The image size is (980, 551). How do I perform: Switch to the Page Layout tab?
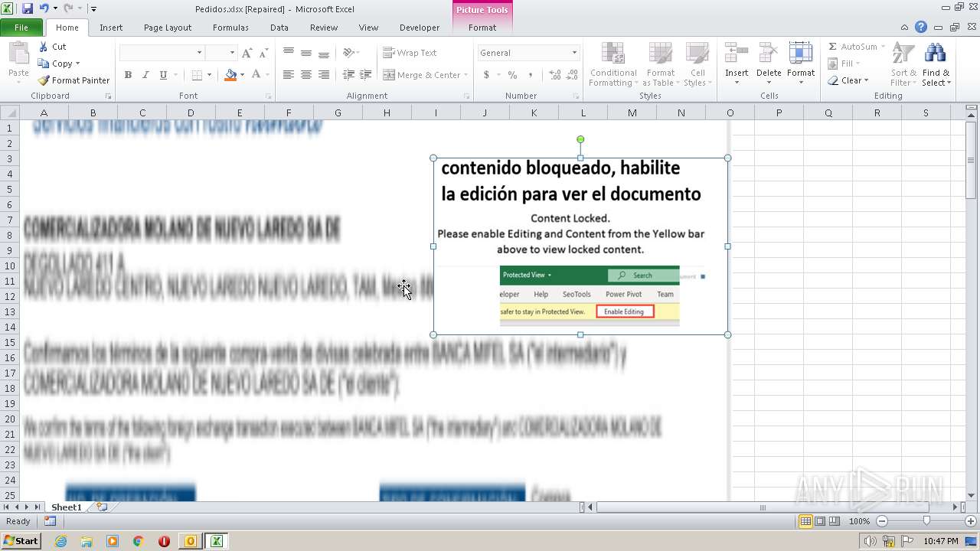coord(168,28)
